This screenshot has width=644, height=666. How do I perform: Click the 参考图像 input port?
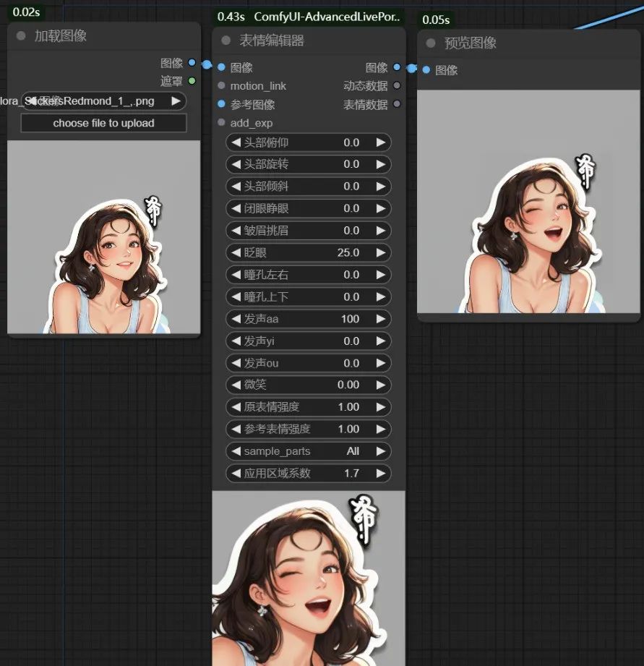[x=221, y=103]
